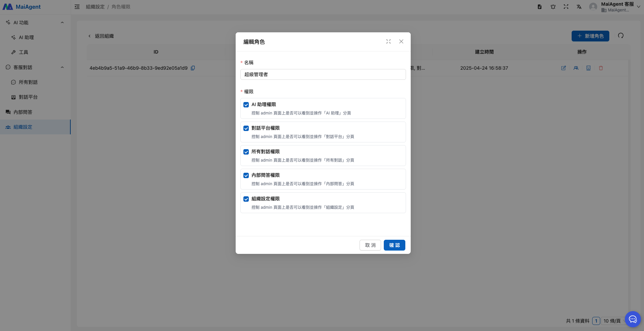
Task: Expand the edit role dialog to fullscreen
Action: tap(388, 41)
